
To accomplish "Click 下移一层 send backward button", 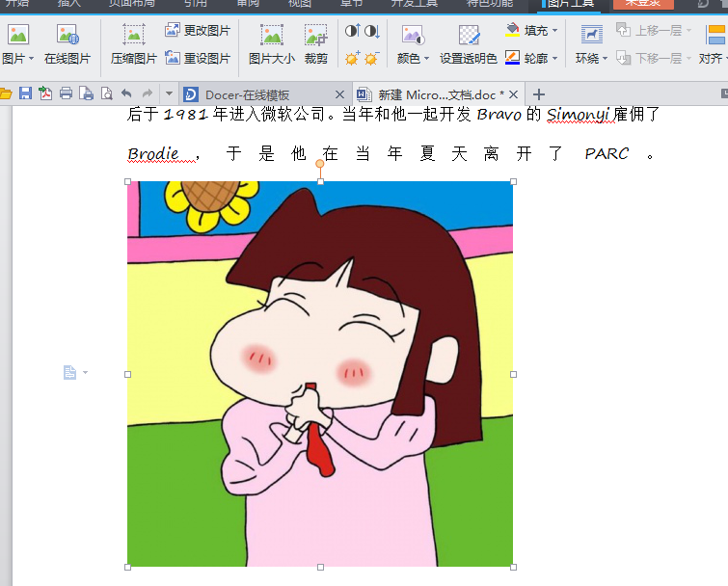I will (x=649, y=59).
